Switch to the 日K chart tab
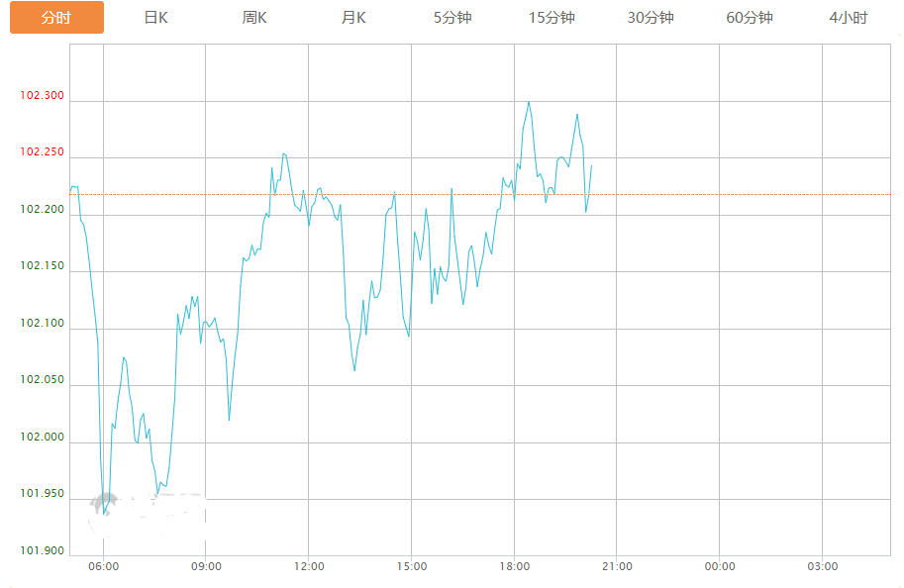The height and width of the screenshot is (588, 904). pos(155,18)
